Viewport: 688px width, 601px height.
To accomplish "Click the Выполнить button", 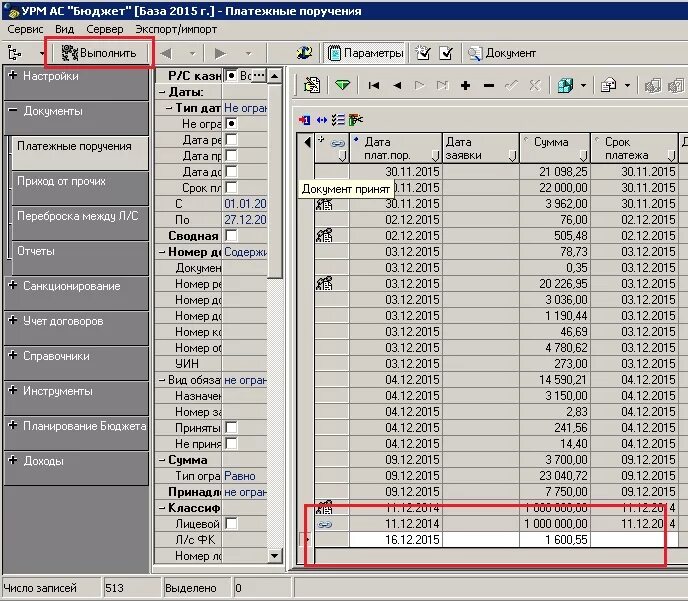I will click(99, 53).
